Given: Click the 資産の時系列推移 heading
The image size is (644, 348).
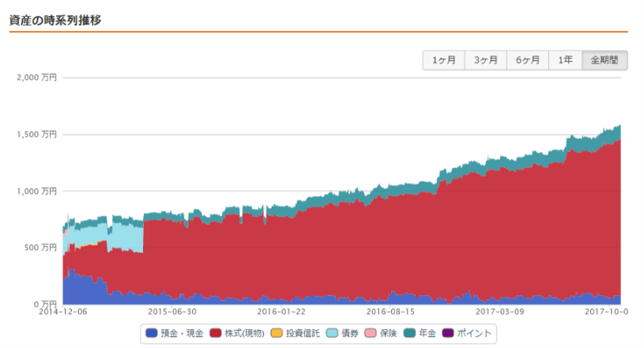Looking at the screenshot, I should point(55,20).
